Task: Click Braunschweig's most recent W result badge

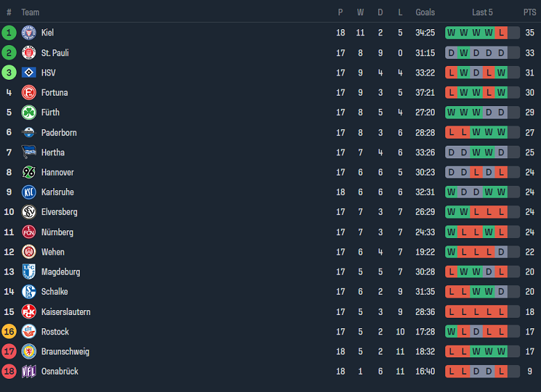Action: (x=501, y=352)
